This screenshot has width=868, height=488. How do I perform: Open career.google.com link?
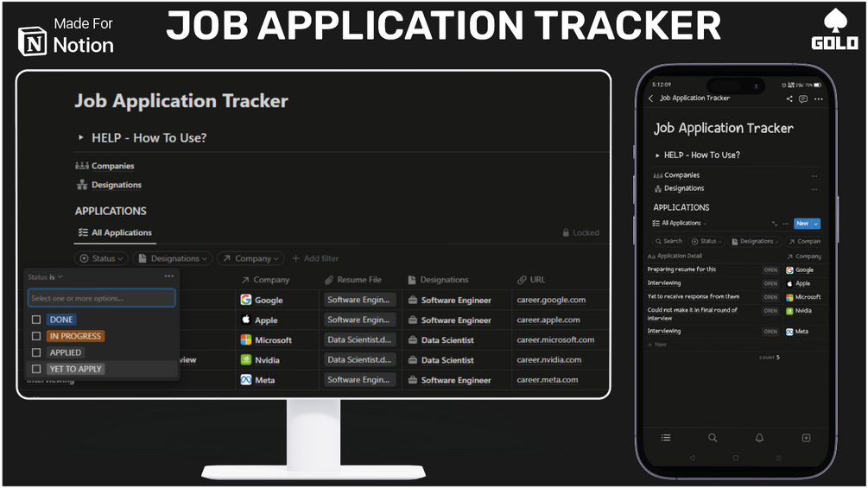[x=551, y=300]
